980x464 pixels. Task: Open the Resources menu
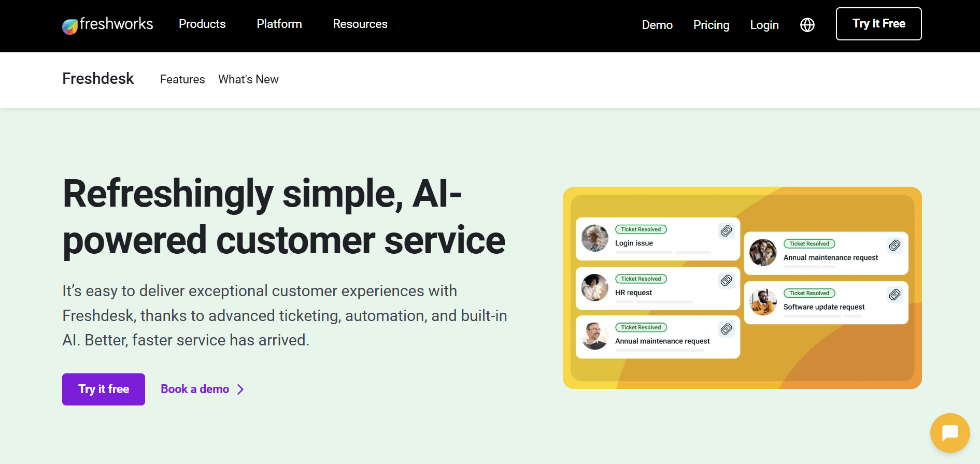(360, 24)
